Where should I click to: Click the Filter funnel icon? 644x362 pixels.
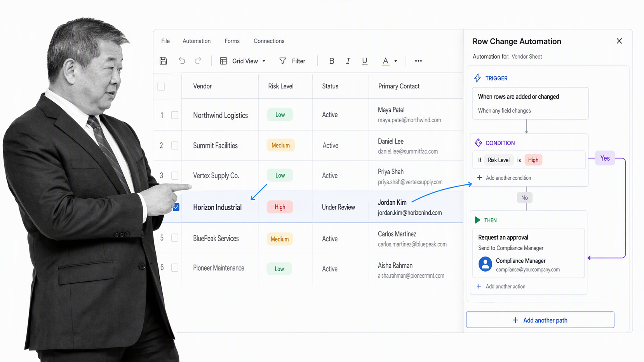click(283, 61)
